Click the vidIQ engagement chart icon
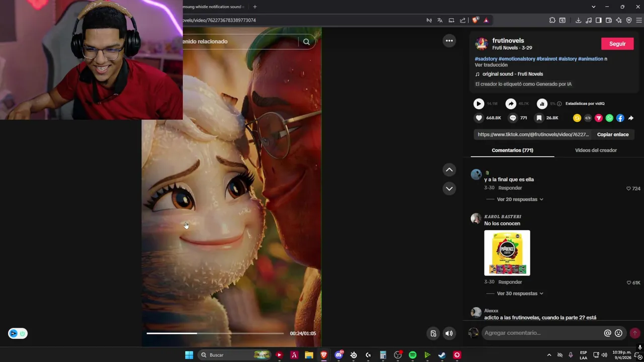 click(542, 104)
